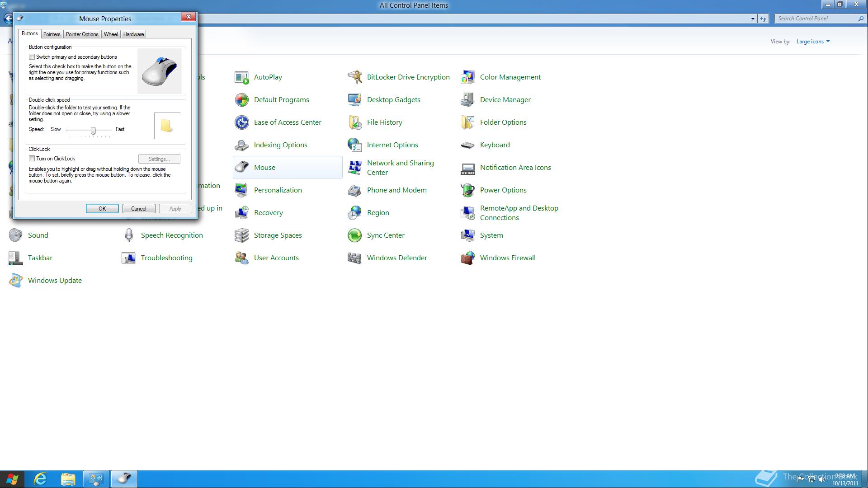The height and width of the screenshot is (488, 868).
Task: Open the Windows Start button
Action: pos(12,479)
